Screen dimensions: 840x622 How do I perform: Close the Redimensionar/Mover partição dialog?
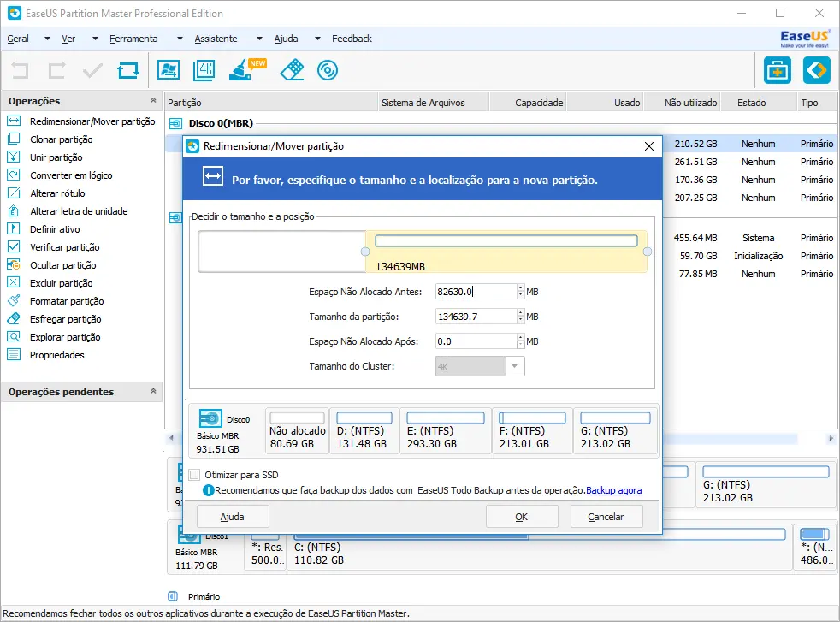pyautogui.click(x=649, y=146)
